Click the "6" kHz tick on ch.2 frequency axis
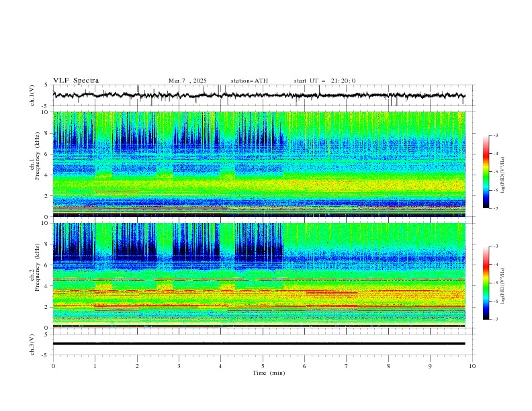Viewport: 532px width, 411px height. 46,265
